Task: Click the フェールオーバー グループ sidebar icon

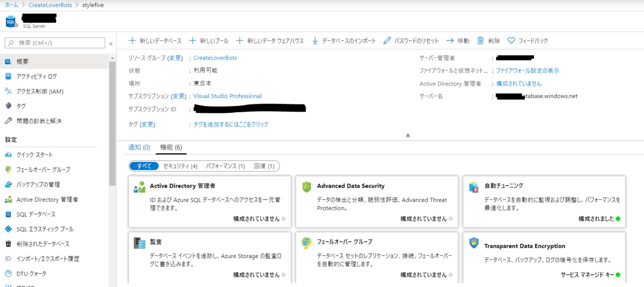Action: point(8,170)
